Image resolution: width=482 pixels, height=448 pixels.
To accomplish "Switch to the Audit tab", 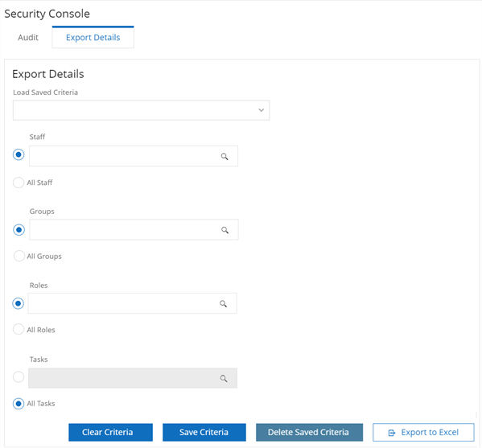I will pos(28,38).
